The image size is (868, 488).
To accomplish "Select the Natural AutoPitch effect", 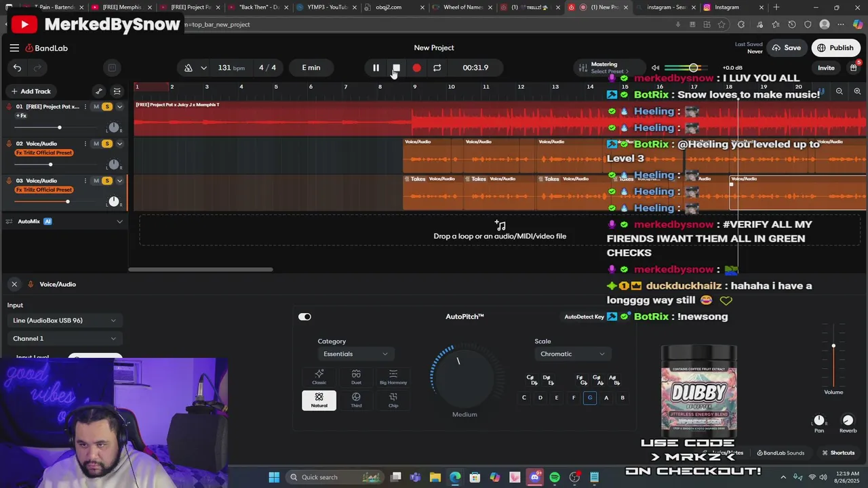I will click(319, 400).
